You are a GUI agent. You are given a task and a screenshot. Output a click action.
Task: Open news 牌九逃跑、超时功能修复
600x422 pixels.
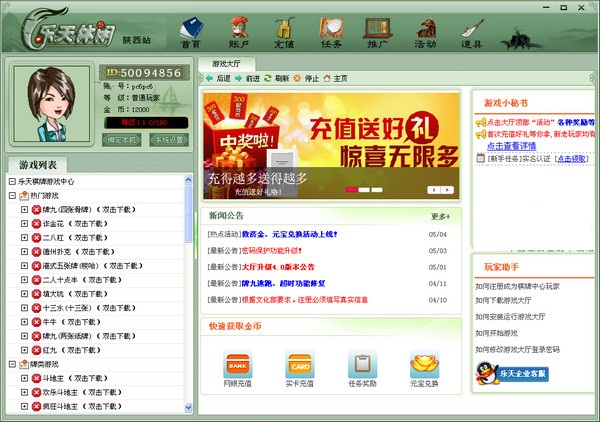point(284,284)
